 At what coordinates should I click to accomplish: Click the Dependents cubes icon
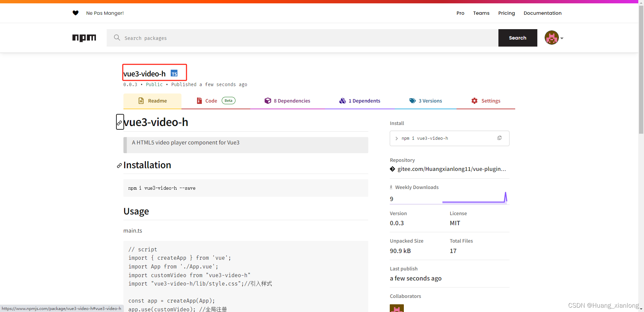[342, 101]
